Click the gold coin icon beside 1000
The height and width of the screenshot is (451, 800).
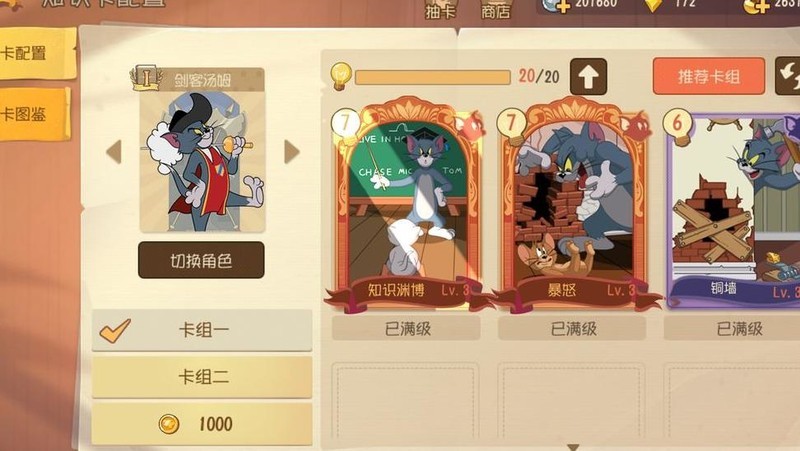[169, 424]
